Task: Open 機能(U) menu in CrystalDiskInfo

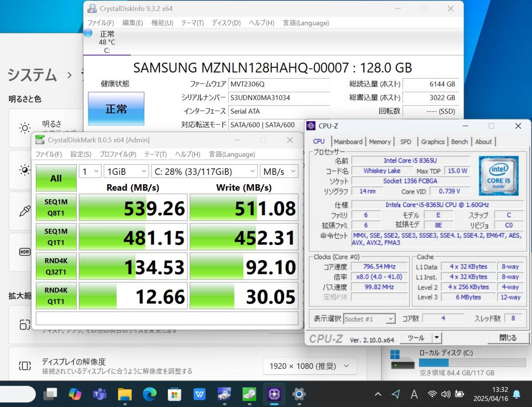Action: (162, 23)
